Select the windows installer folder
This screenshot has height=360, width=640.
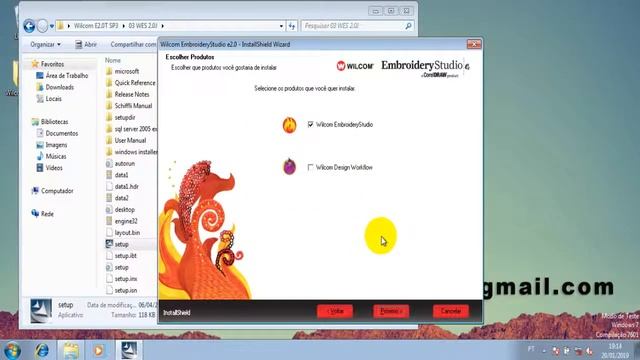(135, 151)
